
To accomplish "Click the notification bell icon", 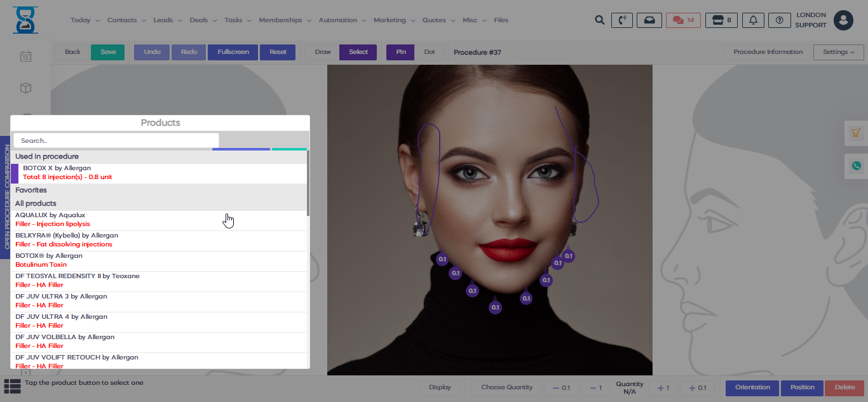I will tap(753, 20).
